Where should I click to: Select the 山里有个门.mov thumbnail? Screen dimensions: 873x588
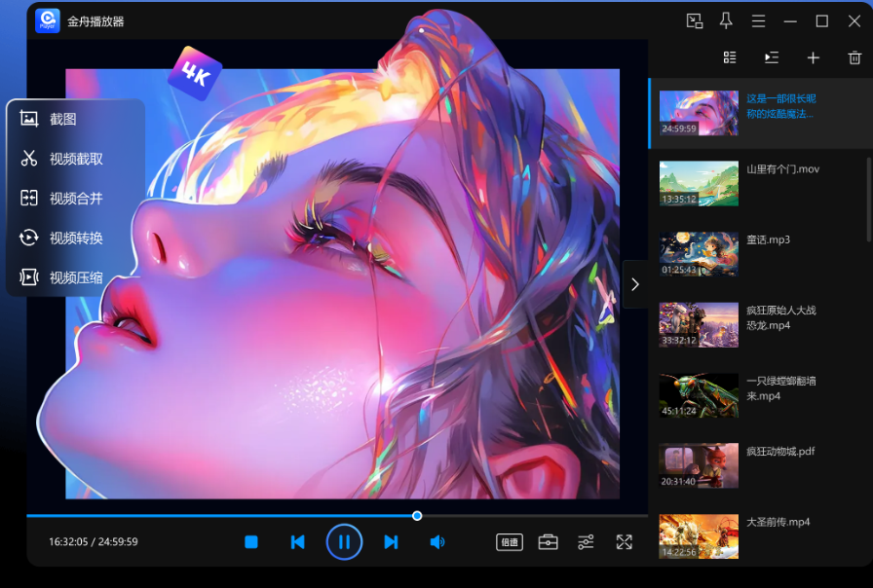point(699,184)
